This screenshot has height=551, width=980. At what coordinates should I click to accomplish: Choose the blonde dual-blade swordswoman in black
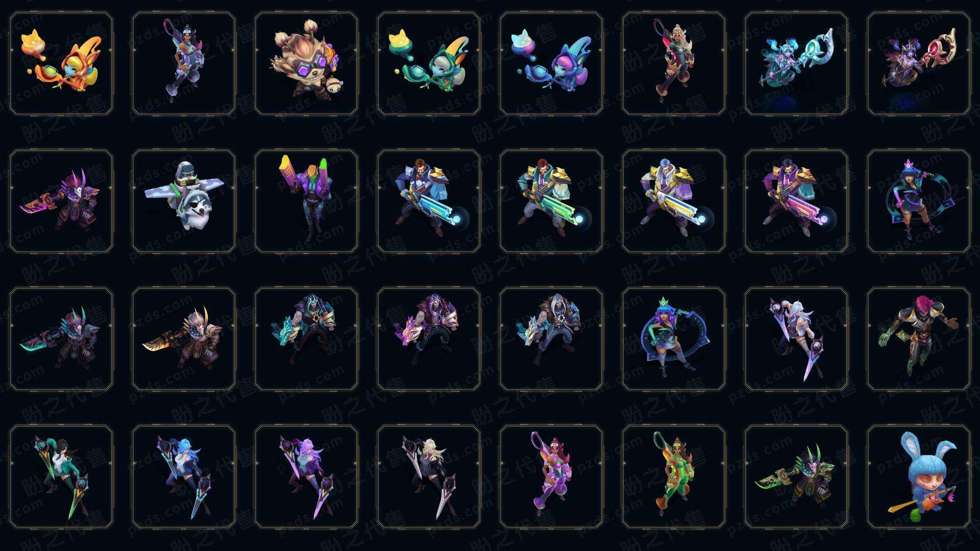pyautogui.click(x=429, y=477)
